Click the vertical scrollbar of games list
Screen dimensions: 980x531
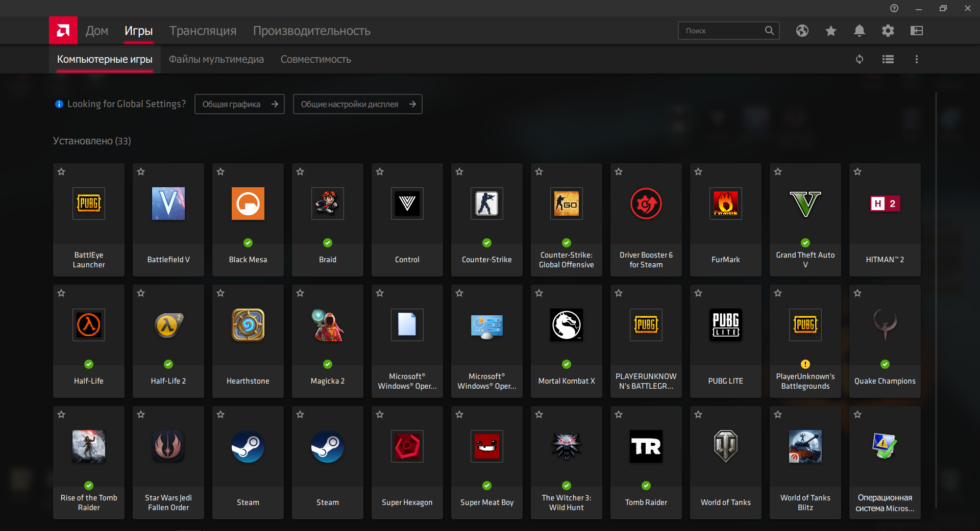(936, 300)
